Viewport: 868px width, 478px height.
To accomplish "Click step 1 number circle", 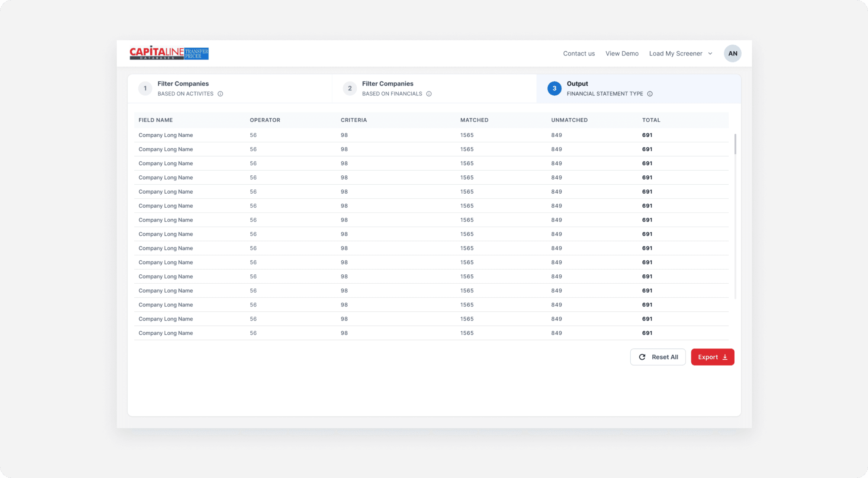I will tap(145, 89).
